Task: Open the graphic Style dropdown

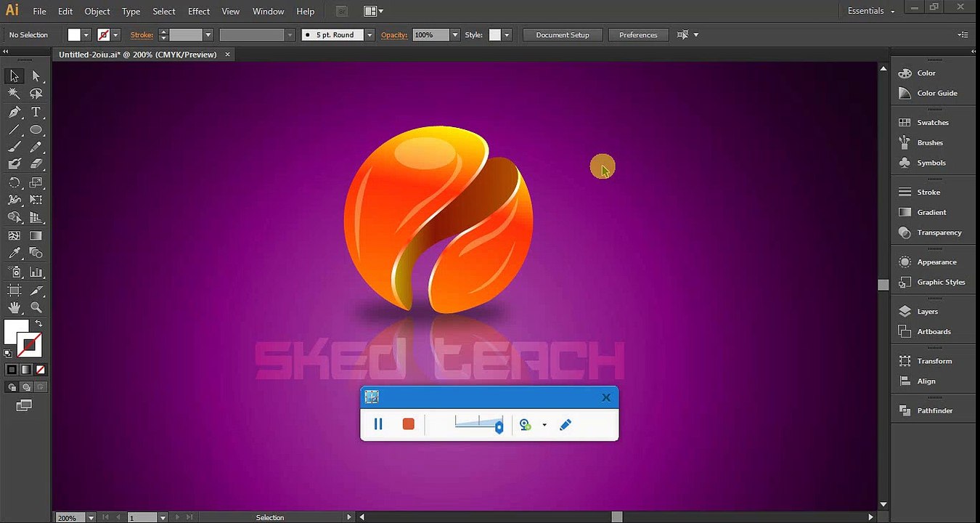Action: [507, 35]
